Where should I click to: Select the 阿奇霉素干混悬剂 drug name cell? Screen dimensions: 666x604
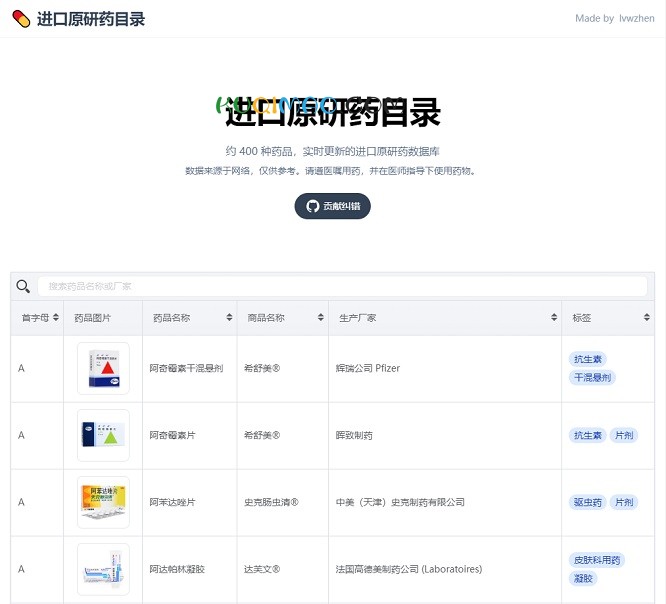(186, 368)
